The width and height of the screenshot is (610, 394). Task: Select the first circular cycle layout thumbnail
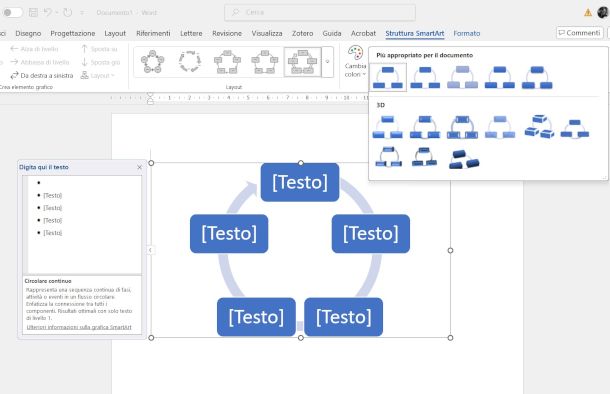coord(152,62)
